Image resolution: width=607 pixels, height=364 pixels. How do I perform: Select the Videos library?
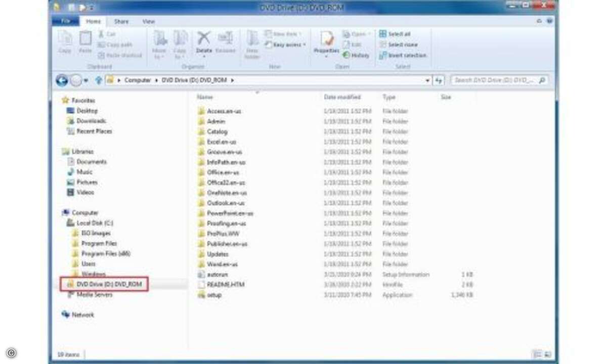pos(81,192)
